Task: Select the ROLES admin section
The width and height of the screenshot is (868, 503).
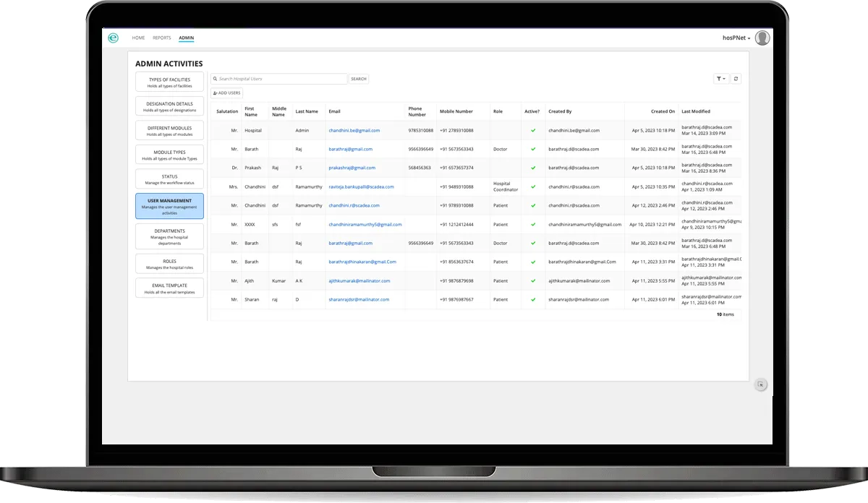Action: pyautogui.click(x=169, y=265)
